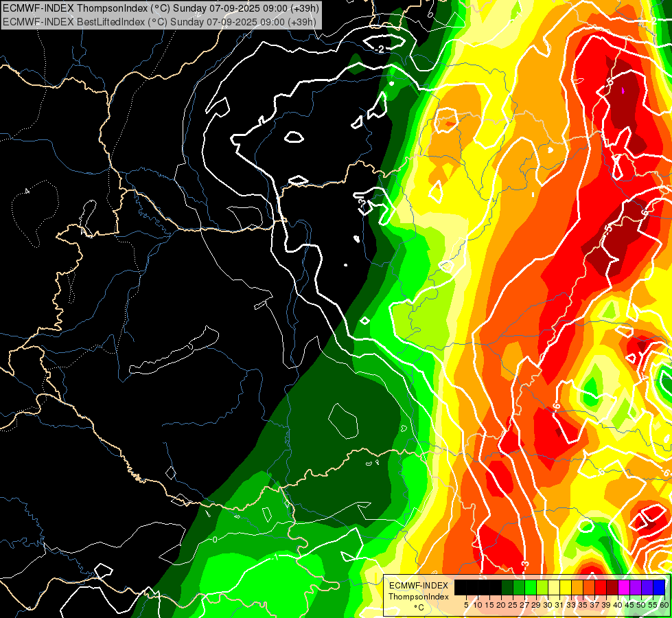Click the purple 45-50 legend swatch
This screenshot has height=618, width=672.
(636, 587)
